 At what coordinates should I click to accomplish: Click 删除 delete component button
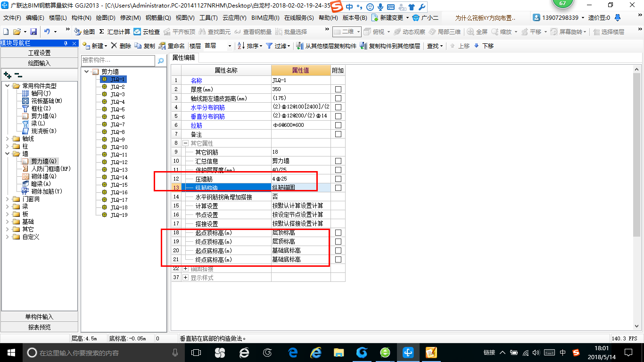121,46
